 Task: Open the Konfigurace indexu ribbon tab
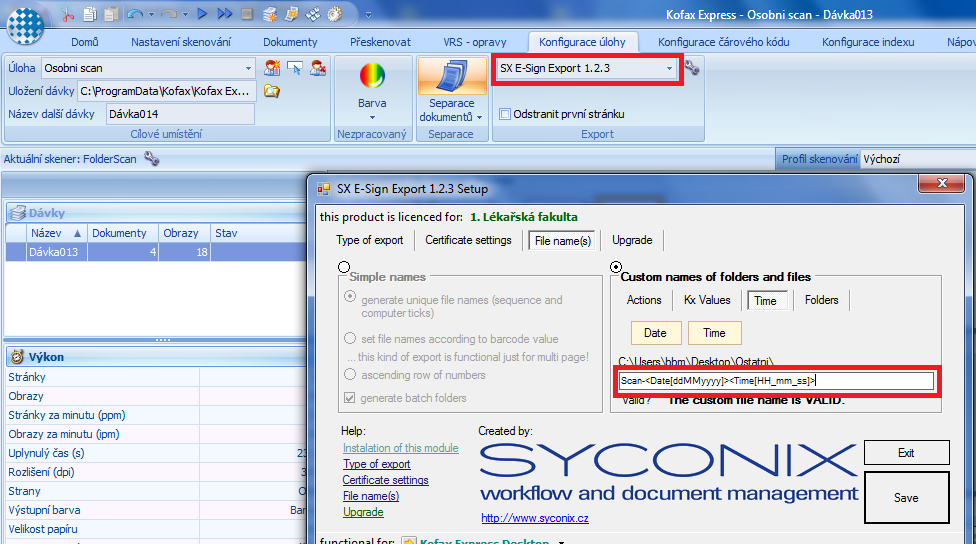(868, 42)
